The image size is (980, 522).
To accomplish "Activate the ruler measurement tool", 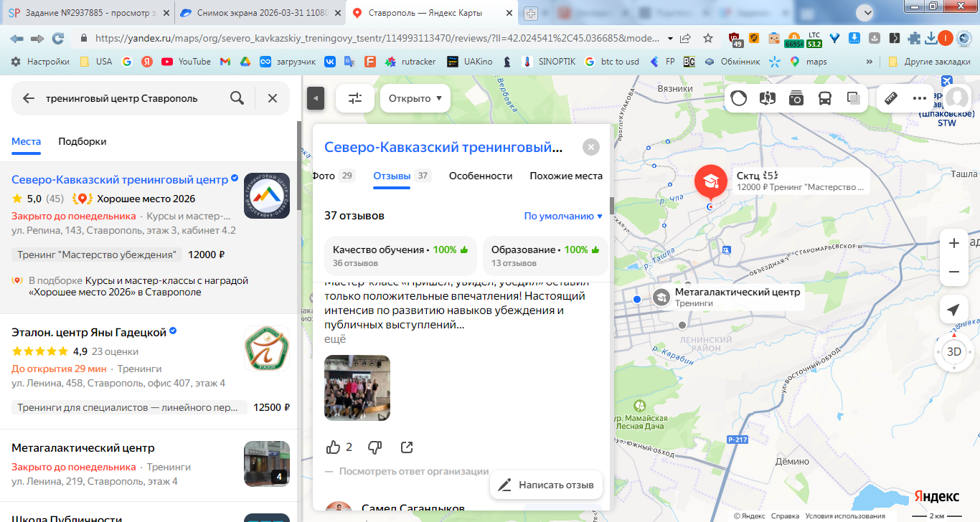I will (x=892, y=98).
